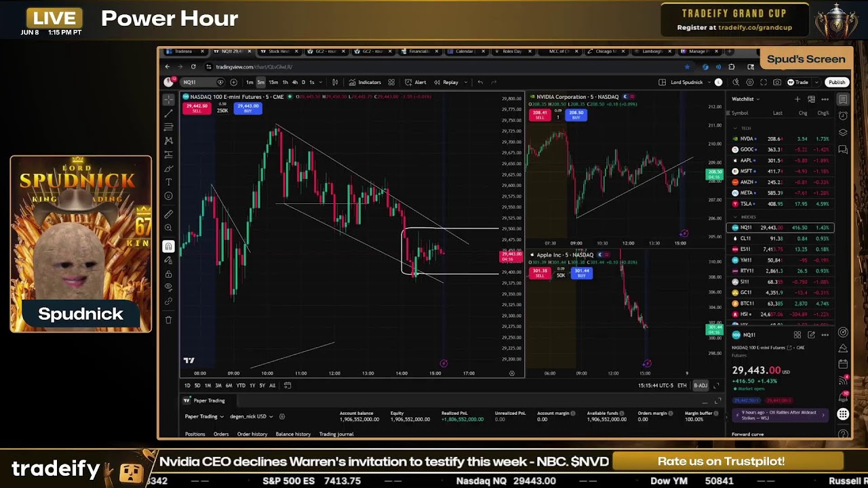868x488 pixels.
Task: Select TSLA row in watchlist
Action: [x=782, y=204]
